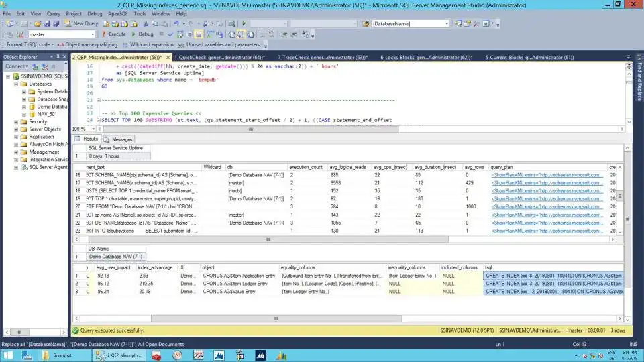
Task: Click the query editor horizontal scrollbar thumb
Action: pyautogui.click(x=250, y=129)
